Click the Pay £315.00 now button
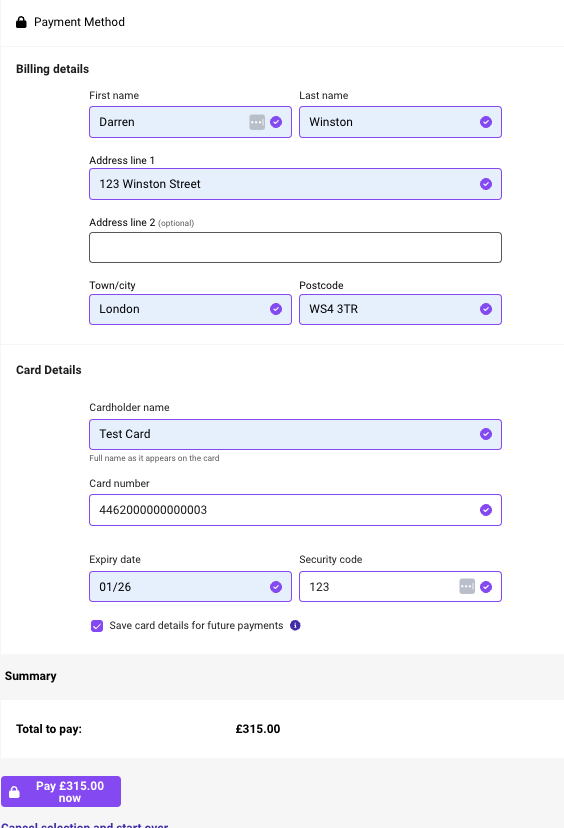Viewport: 564px width, 828px height. point(61,791)
